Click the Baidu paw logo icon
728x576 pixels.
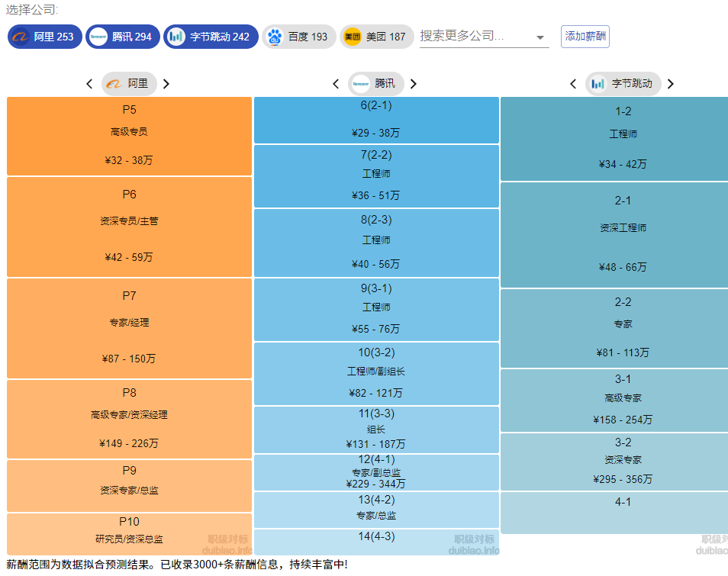[x=275, y=37]
